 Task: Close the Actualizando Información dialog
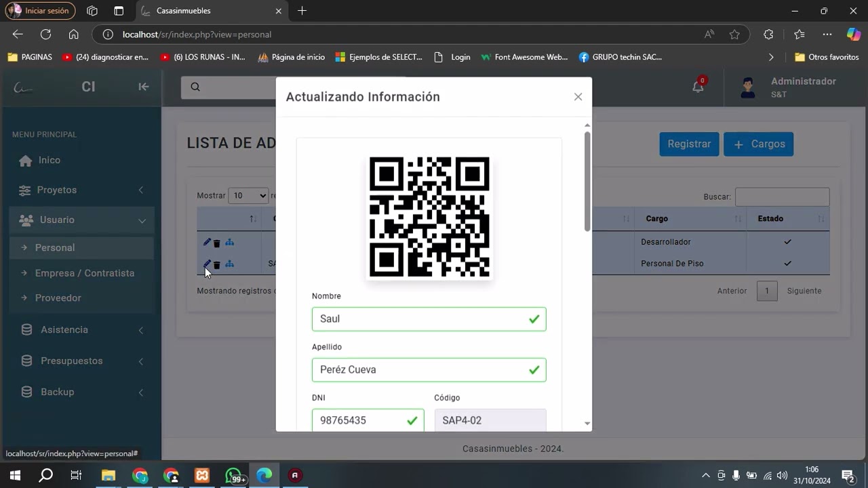(x=578, y=97)
